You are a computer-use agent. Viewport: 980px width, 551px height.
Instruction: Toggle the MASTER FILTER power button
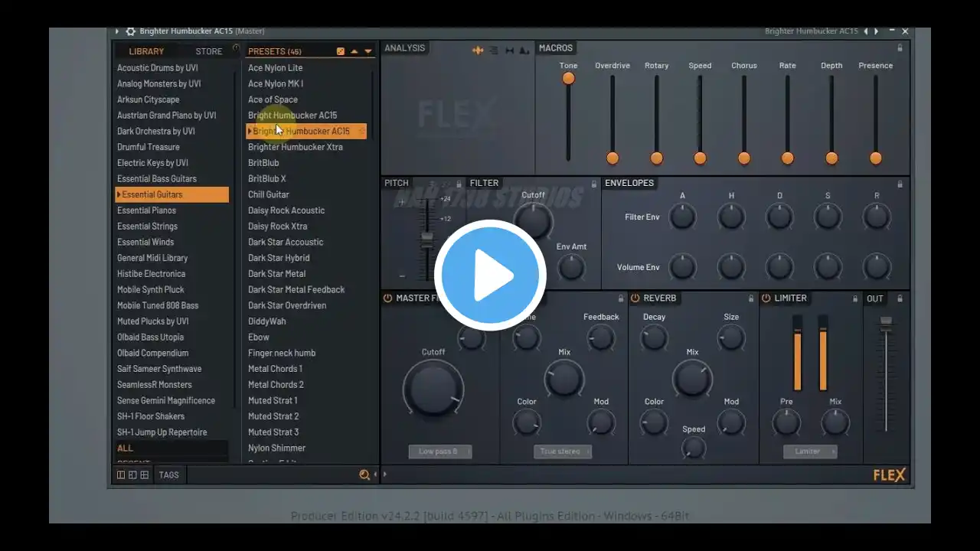coord(387,298)
